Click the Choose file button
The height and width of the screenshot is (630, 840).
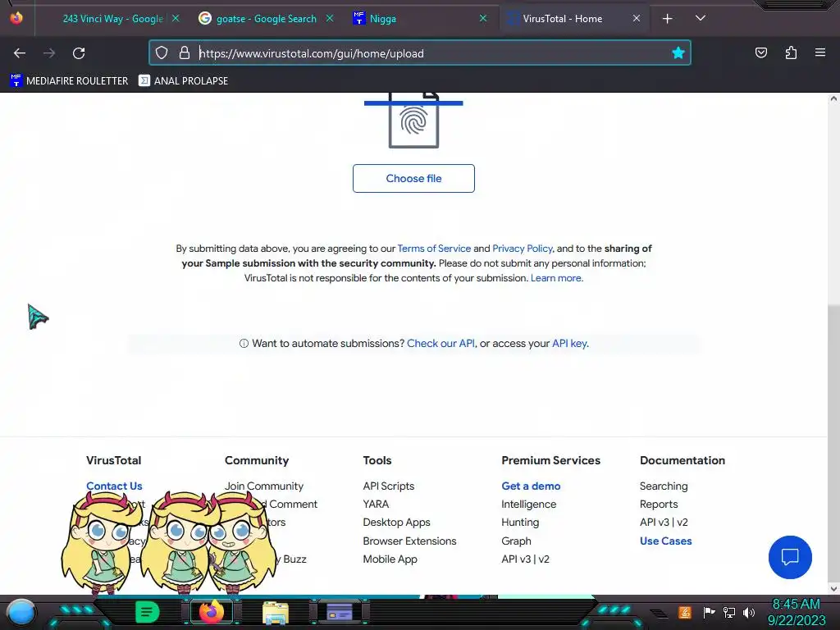tap(413, 178)
